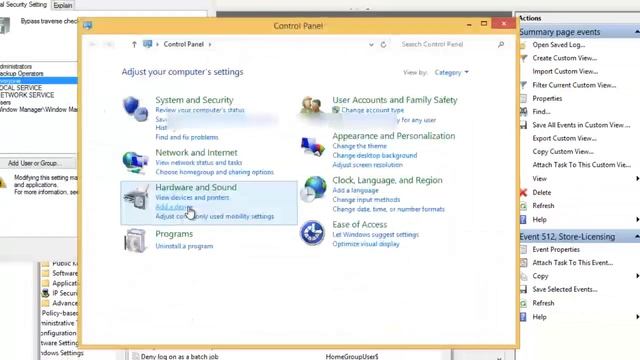
Task: Open Change input methods link
Action: pyautogui.click(x=366, y=200)
